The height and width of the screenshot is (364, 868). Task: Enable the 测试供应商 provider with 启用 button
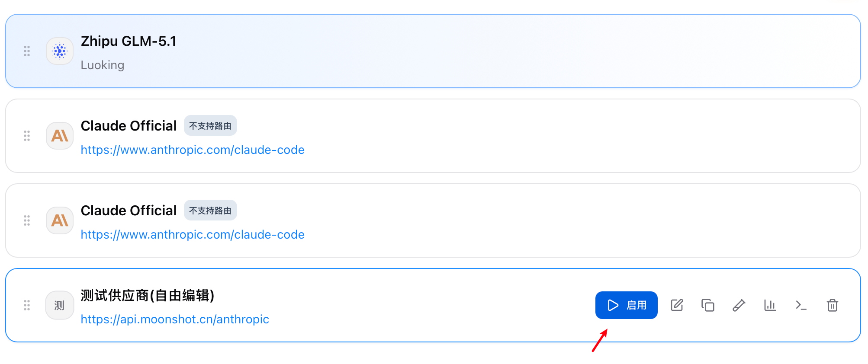point(627,305)
